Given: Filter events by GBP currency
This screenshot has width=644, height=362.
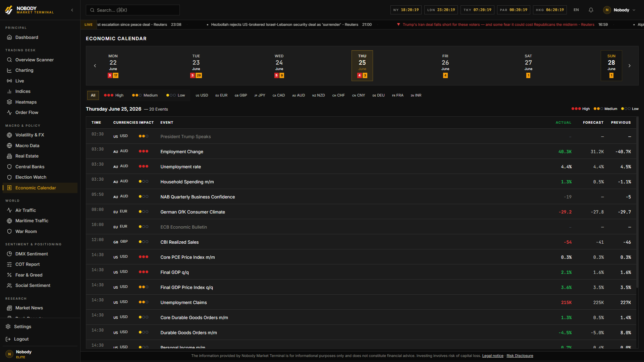Looking at the screenshot, I should (241, 95).
